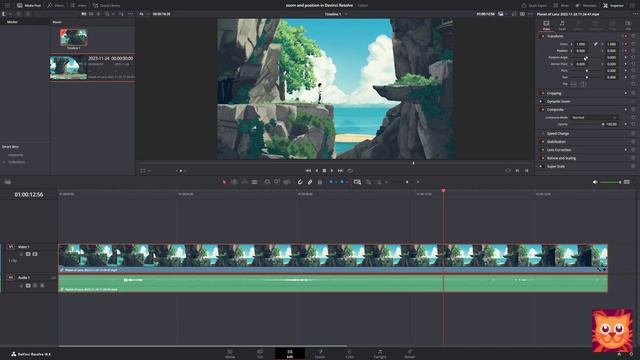Open the Edit page tab
Image resolution: width=640 pixels, height=360 pixels.
tap(290, 353)
